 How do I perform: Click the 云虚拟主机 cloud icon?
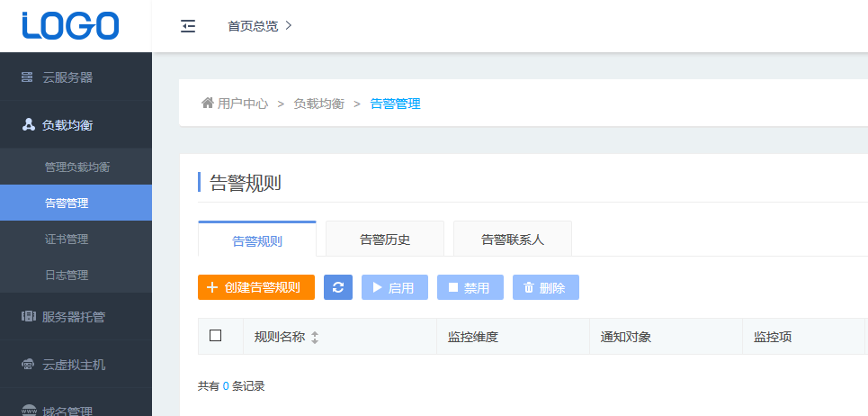coord(28,365)
